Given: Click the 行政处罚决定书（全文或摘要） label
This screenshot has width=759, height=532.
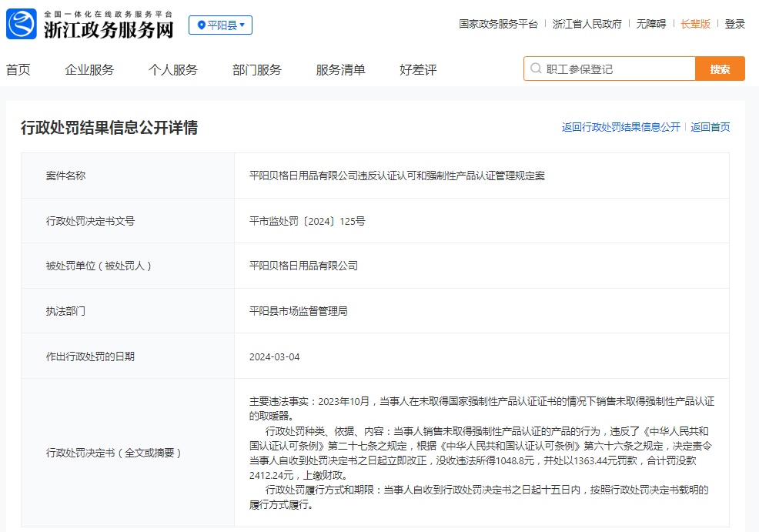Looking at the screenshot, I should click(114, 453).
